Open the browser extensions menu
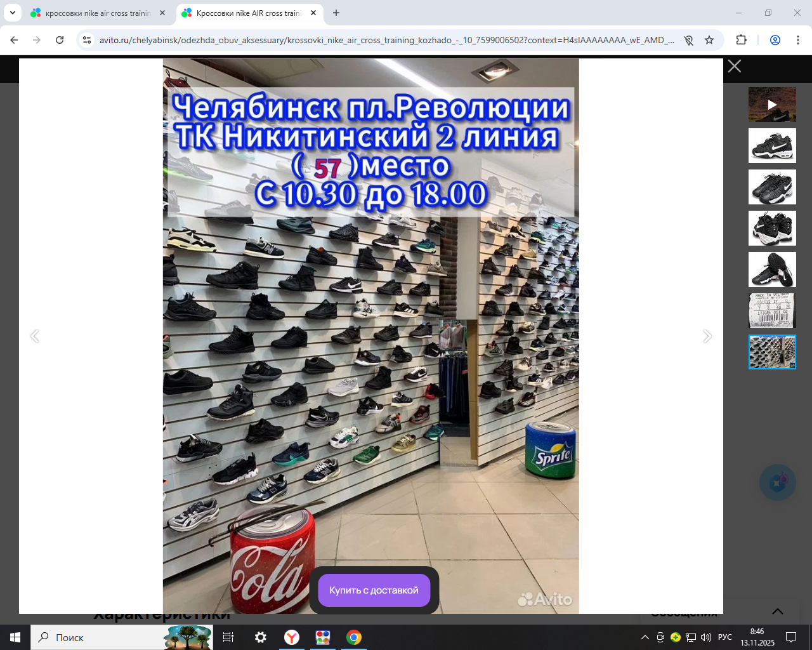812x650 pixels. coord(741,40)
